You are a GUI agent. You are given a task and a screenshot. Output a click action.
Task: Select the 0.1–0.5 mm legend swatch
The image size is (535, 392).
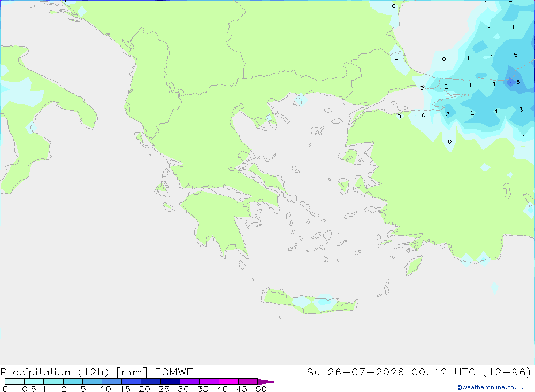tap(14, 381)
